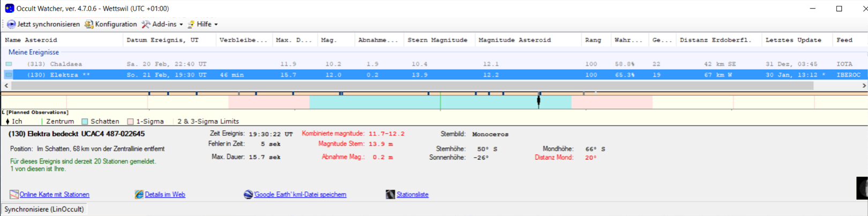This screenshot has width=868, height=216.
Task: Click the black station marker on shadow path
Action: click(538, 100)
